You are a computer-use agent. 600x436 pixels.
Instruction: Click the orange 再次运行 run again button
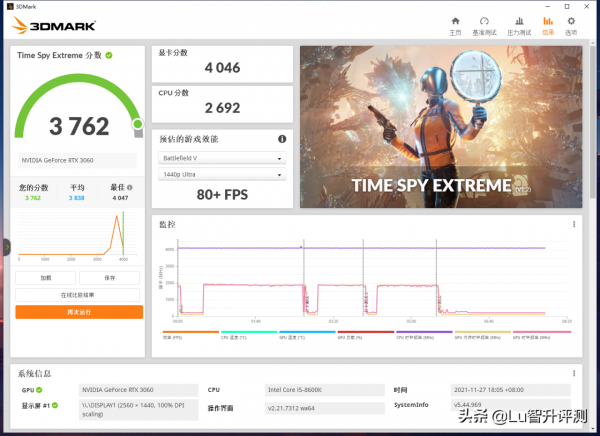(x=79, y=312)
